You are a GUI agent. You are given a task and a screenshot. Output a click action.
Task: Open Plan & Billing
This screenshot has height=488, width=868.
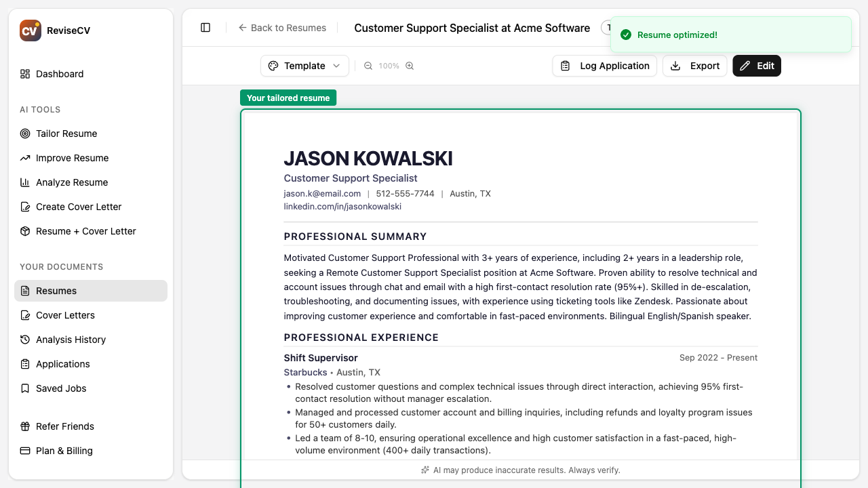tap(64, 451)
